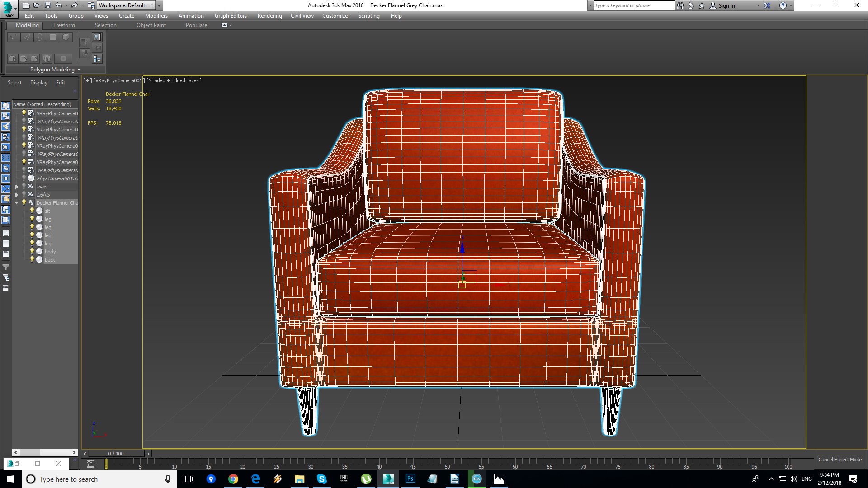Screen dimensions: 868x488
Task: Save the scene with the floppy disk icon
Action: coord(47,5)
